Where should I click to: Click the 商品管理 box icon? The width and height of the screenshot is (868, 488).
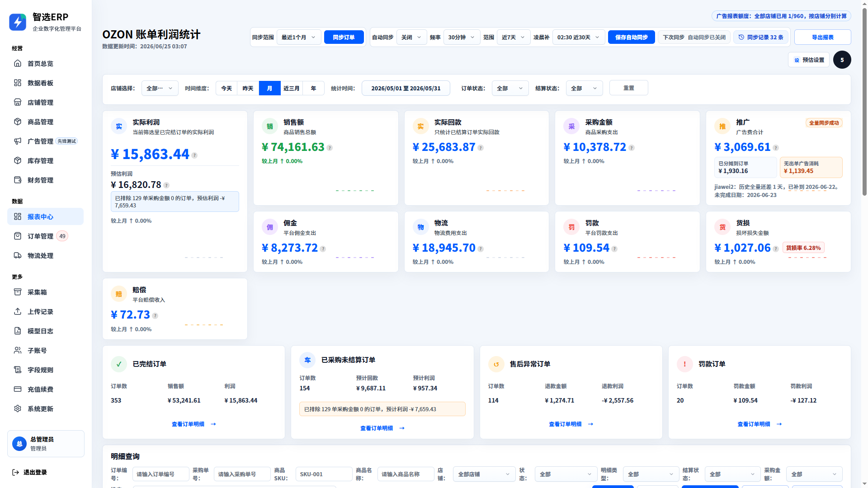click(x=18, y=122)
